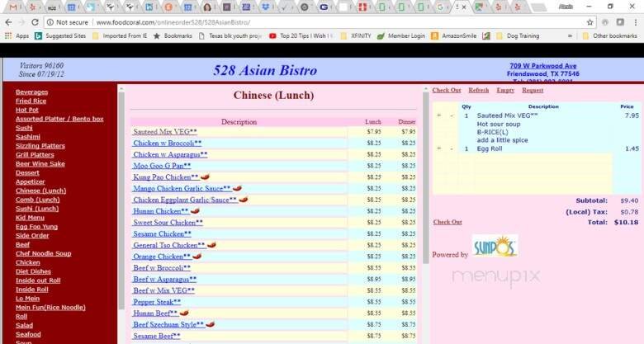The width and height of the screenshot is (644, 344).
Task: Click the browser back arrow
Action: pyautogui.click(x=9, y=22)
